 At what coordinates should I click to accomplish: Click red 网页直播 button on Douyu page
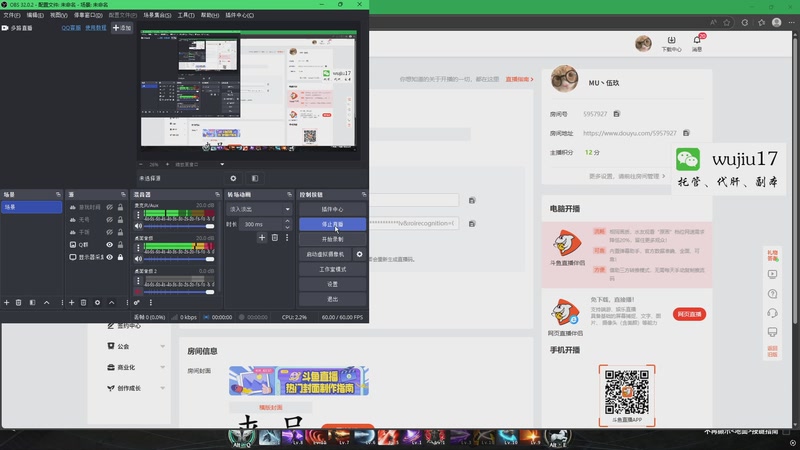689,314
